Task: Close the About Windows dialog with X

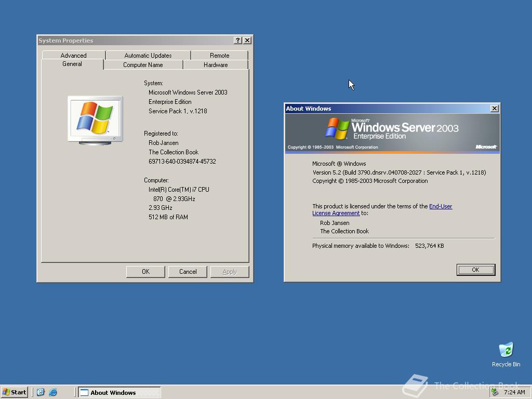Action: (x=495, y=108)
